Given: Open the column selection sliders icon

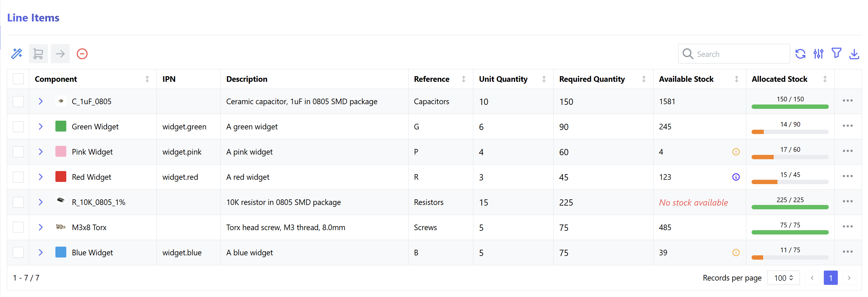Looking at the screenshot, I should [819, 54].
